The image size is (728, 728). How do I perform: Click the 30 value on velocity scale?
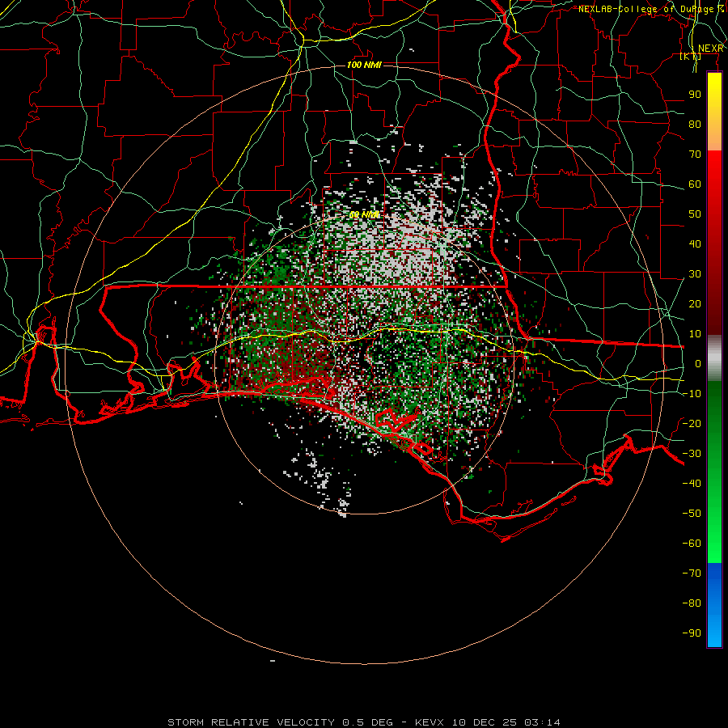tap(695, 274)
